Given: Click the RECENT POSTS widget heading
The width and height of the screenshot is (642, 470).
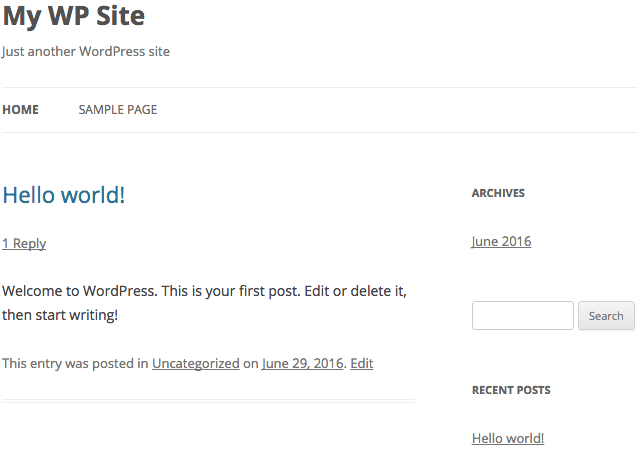Looking at the screenshot, I should (511, 390).
